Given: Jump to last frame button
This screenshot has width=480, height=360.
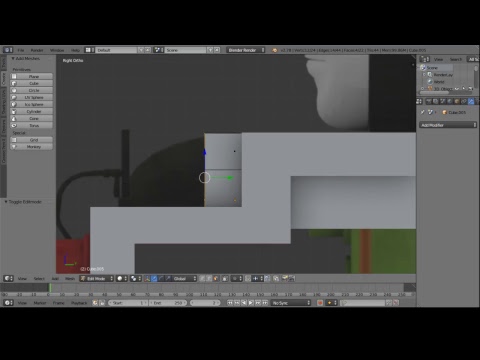Looking at the screenshot, I should tap(265, 303).
